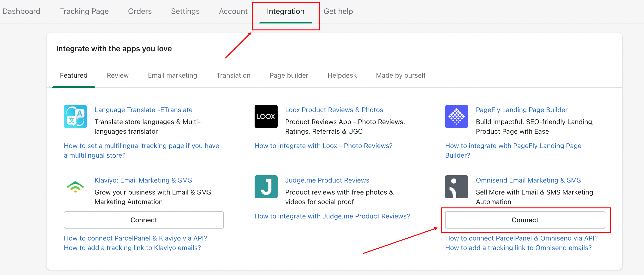Viewport: 644px width, 275px height.
Task: Open the Judge.me Product Reviews title link
Action: (327, 180)
